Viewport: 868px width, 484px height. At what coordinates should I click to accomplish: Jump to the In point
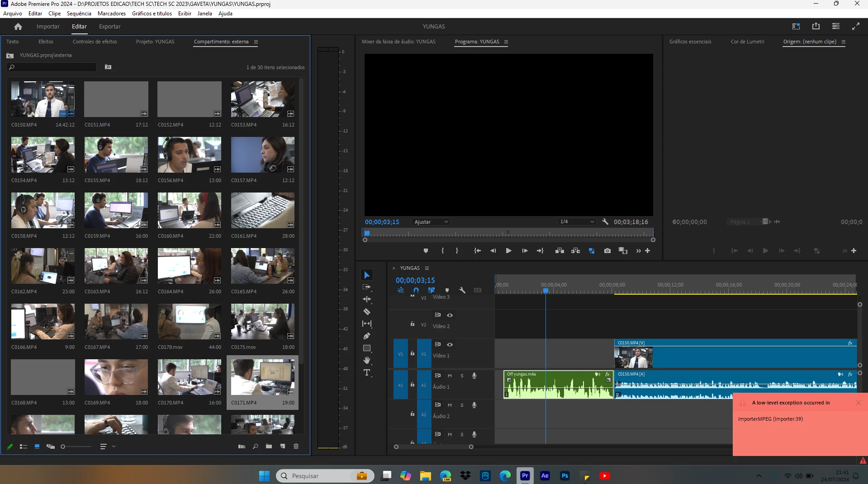click(x=477, y=251)
